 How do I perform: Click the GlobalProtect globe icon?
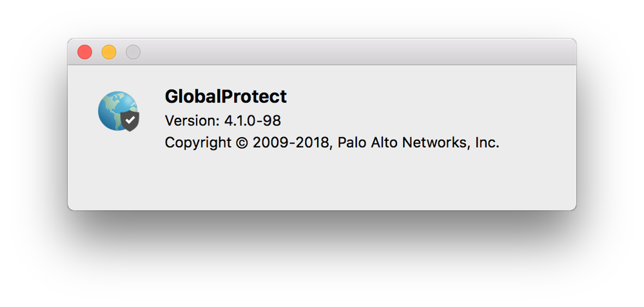pyautogui.click(x=118, y=111)
